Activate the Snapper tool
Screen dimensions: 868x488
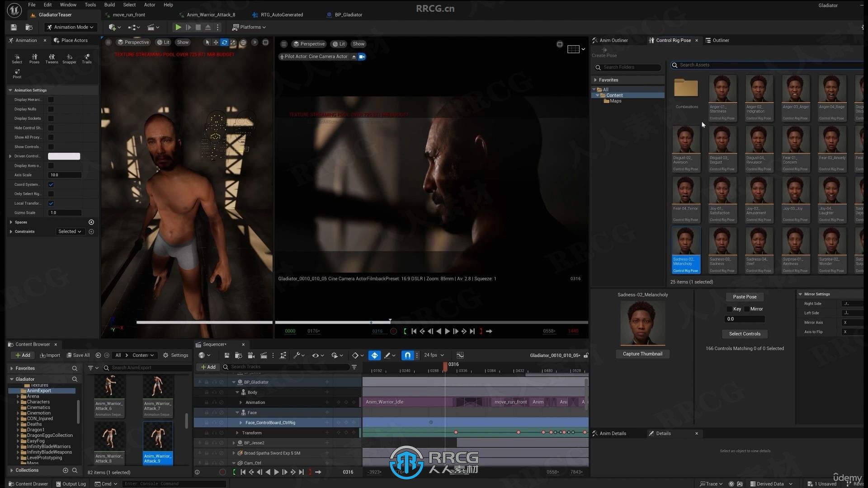click(x=69, y=59)
